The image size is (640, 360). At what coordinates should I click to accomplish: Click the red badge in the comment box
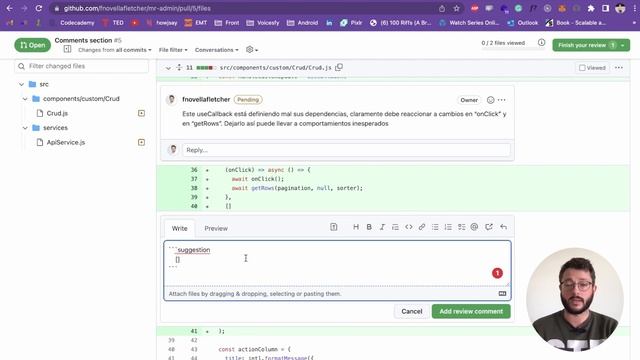[x=497, y=273]
